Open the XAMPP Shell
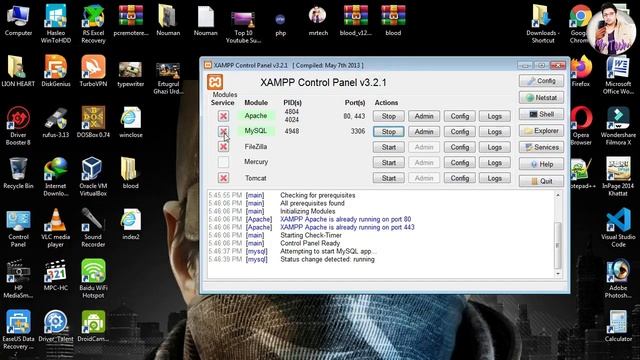The width and height of the screenshot is (640, 360). pyautogui.click(x=541, y=114)
